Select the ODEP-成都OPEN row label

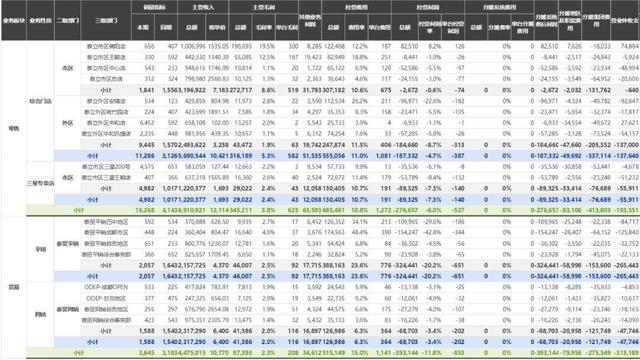point(106,287)
